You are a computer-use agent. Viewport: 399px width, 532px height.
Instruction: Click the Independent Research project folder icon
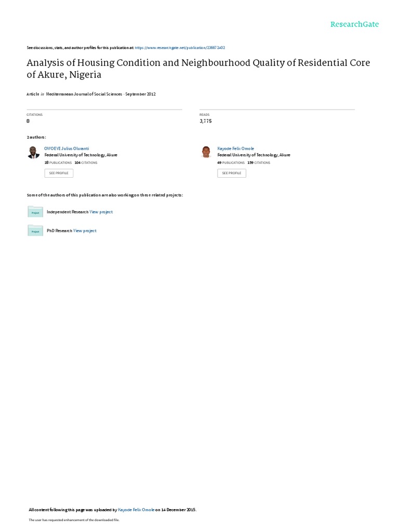pyautogui.click(x=35, y=212)
